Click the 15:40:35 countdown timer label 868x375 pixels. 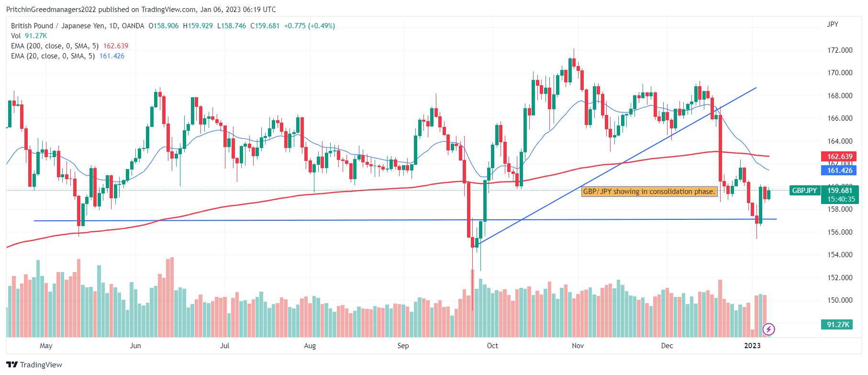pos(841,199)
